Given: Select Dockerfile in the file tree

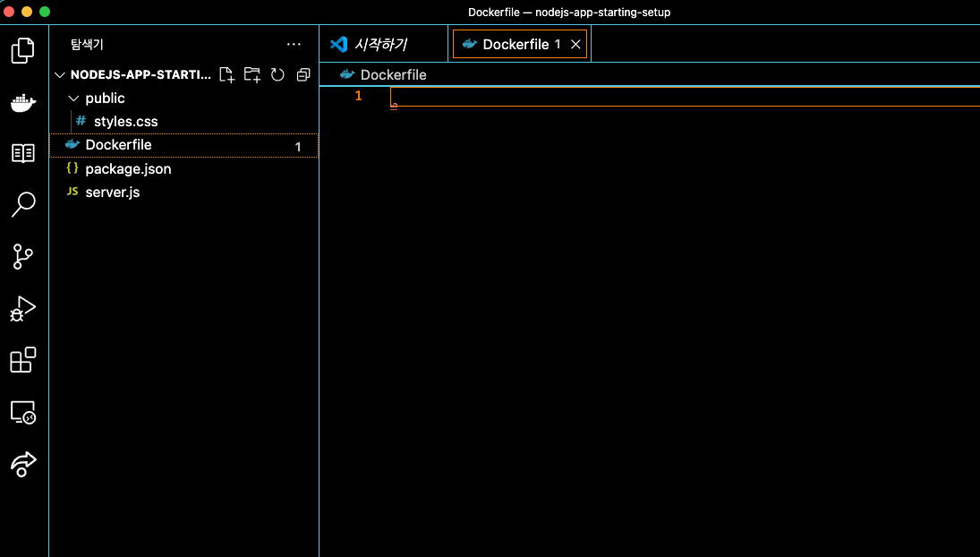Looking at the screenshot, I should click(x=184, y=145).
